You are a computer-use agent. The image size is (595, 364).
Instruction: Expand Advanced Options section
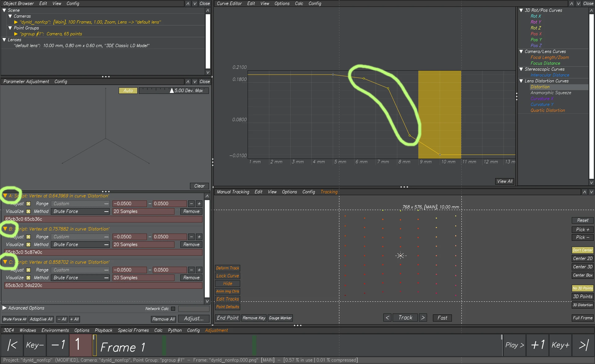click(x=4, y=308)
